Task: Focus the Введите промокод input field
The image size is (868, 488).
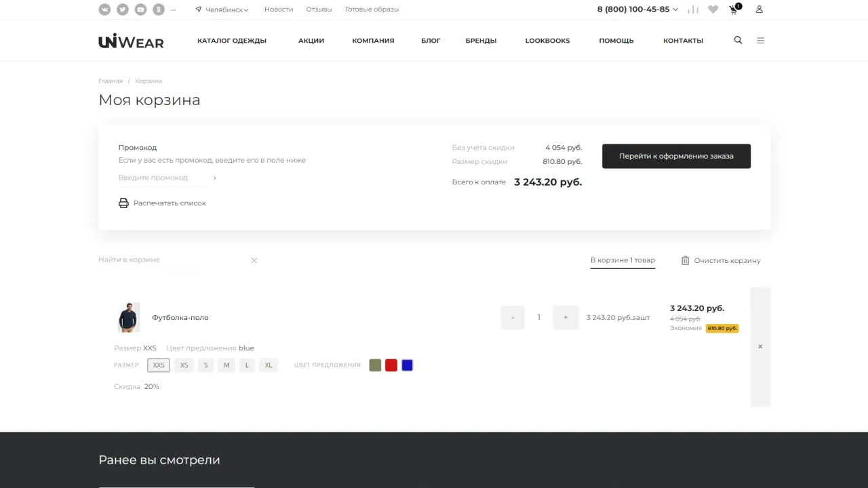Action: pos(163,178)
